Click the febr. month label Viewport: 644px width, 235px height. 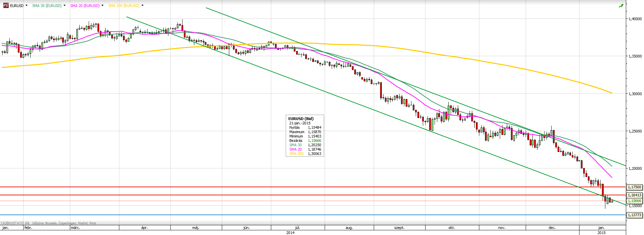click(x=28, y=228)
